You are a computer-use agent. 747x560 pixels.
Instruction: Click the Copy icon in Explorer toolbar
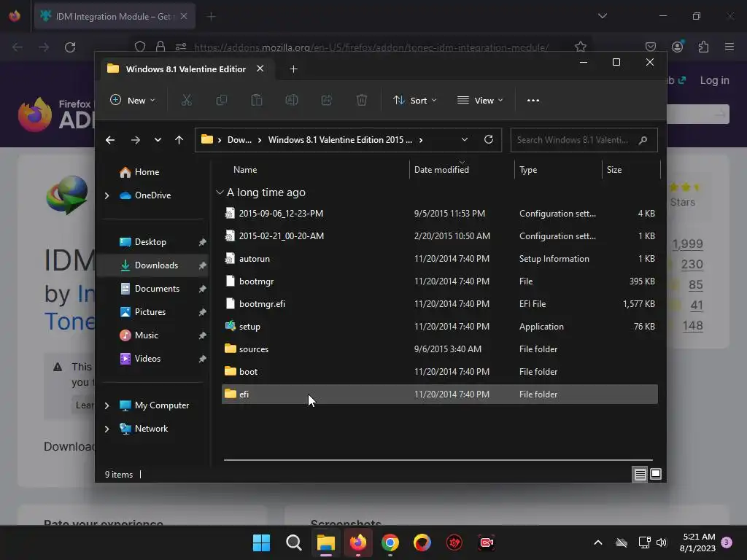pos(222,100)
